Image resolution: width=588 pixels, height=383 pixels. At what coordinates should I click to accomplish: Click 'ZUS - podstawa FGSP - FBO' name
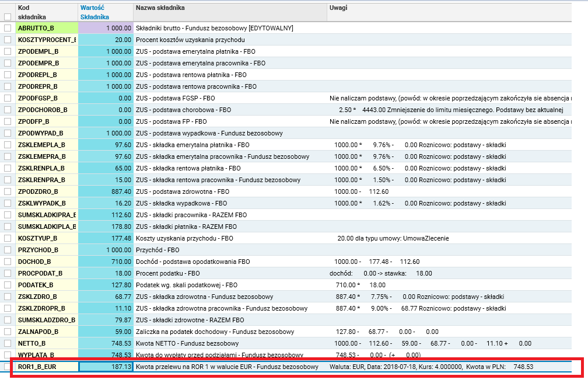(x=176, y=98)
